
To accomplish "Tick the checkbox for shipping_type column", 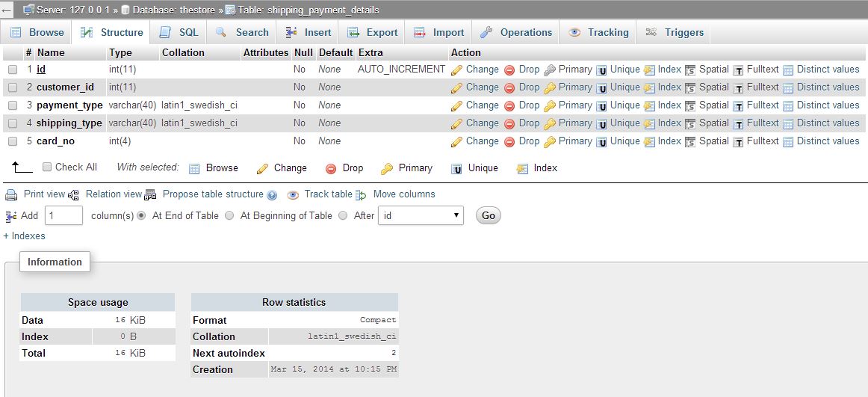I will (x=13, y=123).
